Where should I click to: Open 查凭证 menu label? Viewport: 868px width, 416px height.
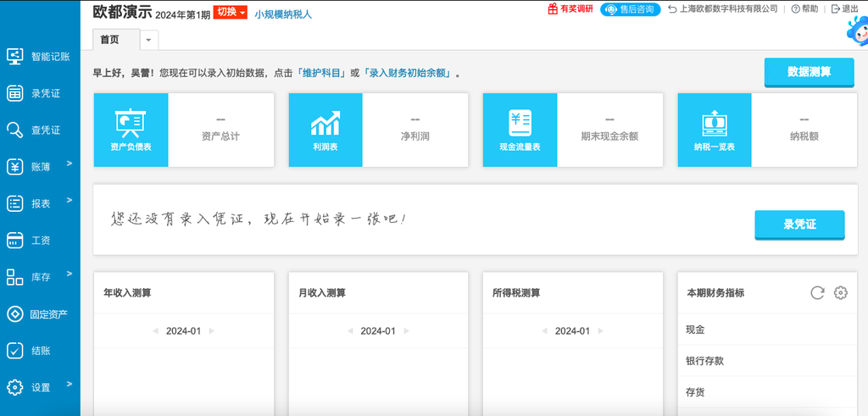46,130
